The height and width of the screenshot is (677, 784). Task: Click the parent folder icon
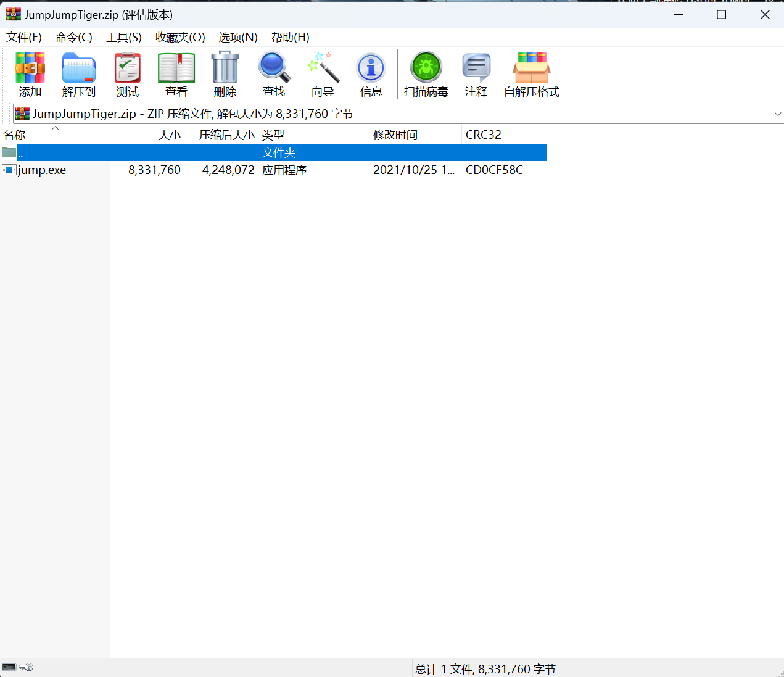pyautogui.click(x=9, y=152)
